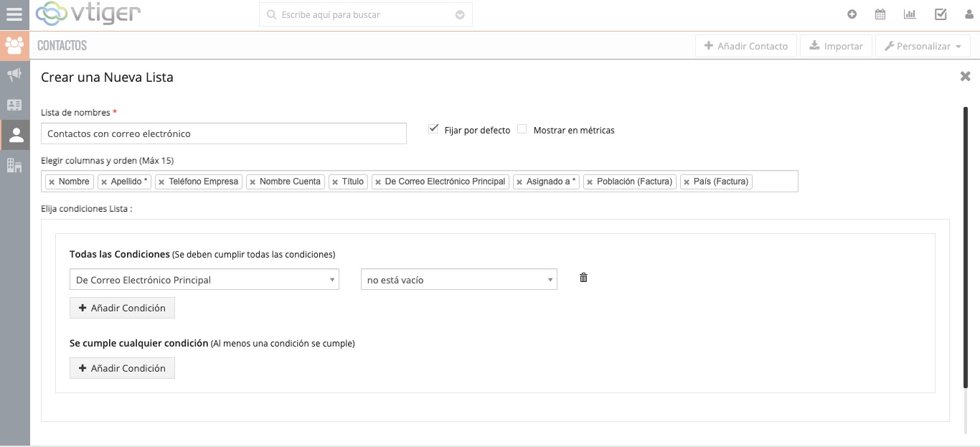Open the tasks checkmark icon
This screenshot has height=447, width=980.
click(941, 14)
